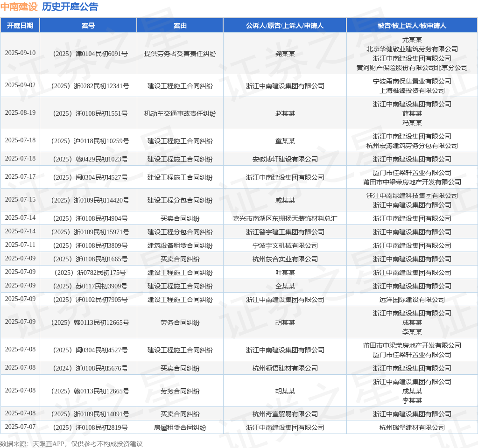Click case number 浙0282民初12341号
Viewport: 478px width, 448px height.
[90, 86]
